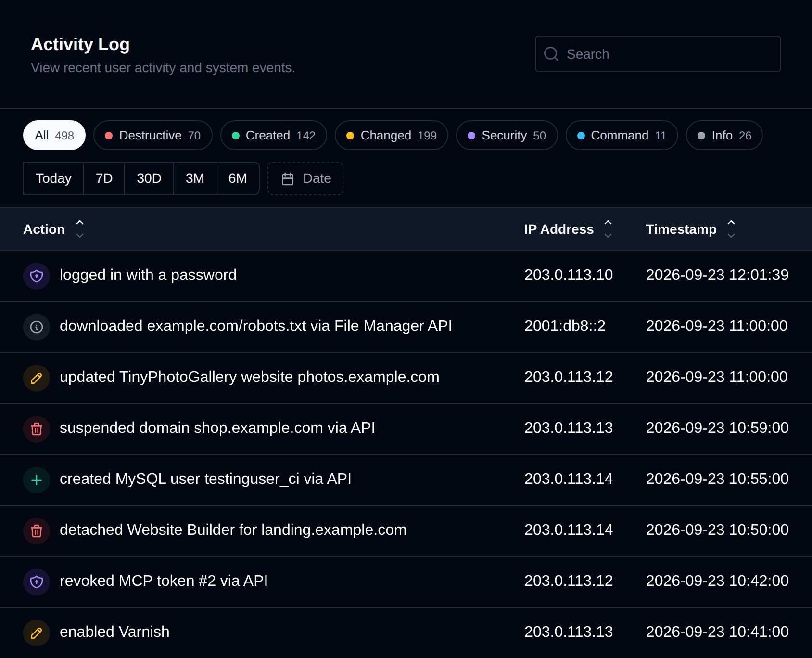
Task: Filter by Destructive events
Action: 153,135
